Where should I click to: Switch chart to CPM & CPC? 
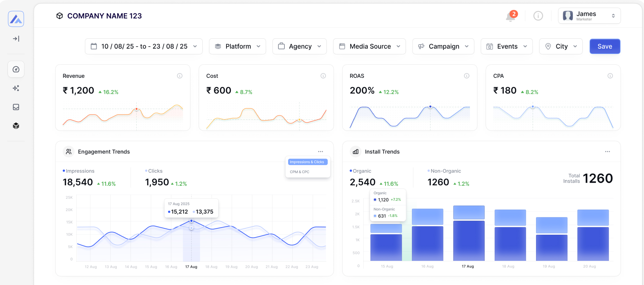(300, 172)
